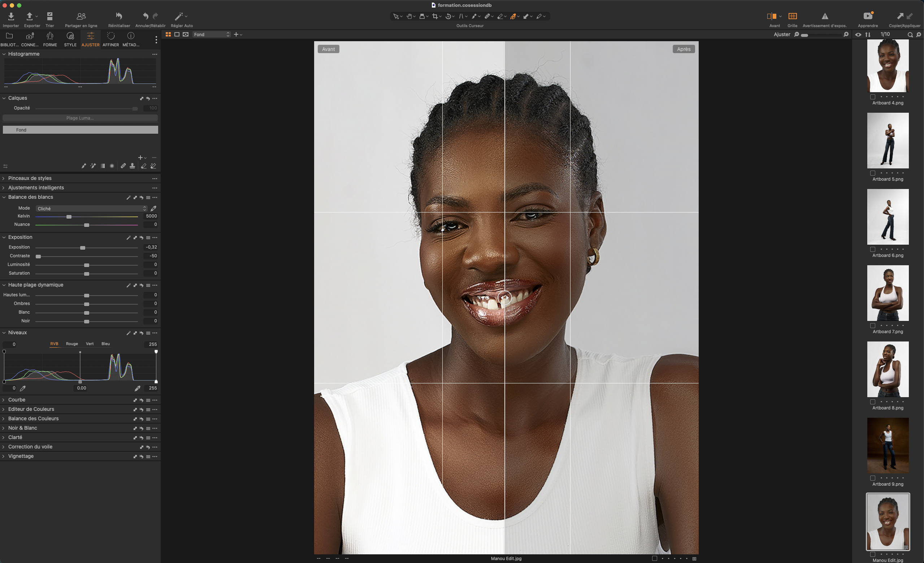This screenshot has height=563, width=924.
Task: Click the Exposition slider handle
Action: pyautogui.click(x=83, y=248)
